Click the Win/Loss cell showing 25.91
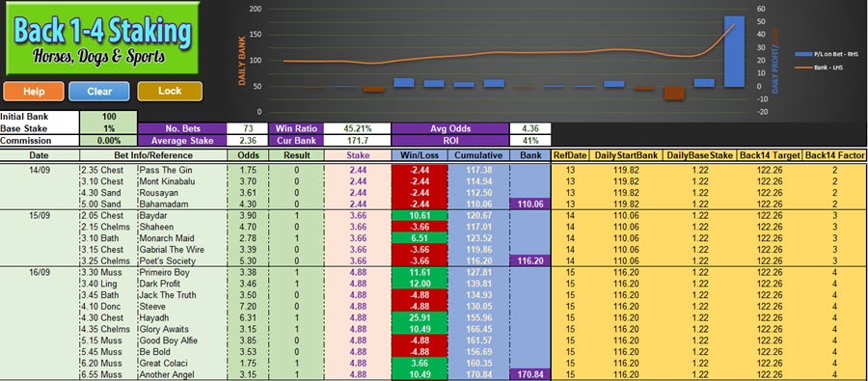Image resolution: width=868 pixels, height=381 pixels. (419, 318)
